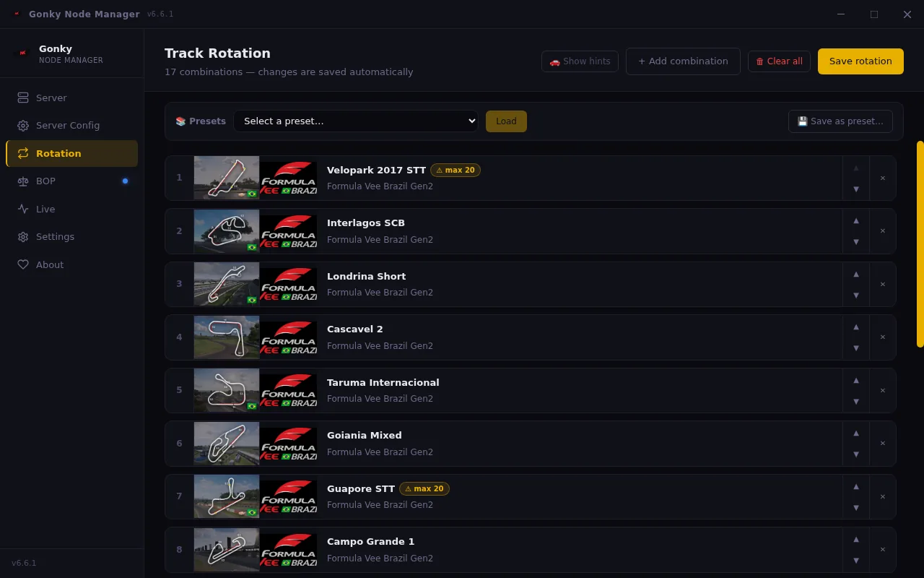This screenshot has height=578, width=924.
Task: Select the Rotation sidebar item
Action: coord(71,153)
